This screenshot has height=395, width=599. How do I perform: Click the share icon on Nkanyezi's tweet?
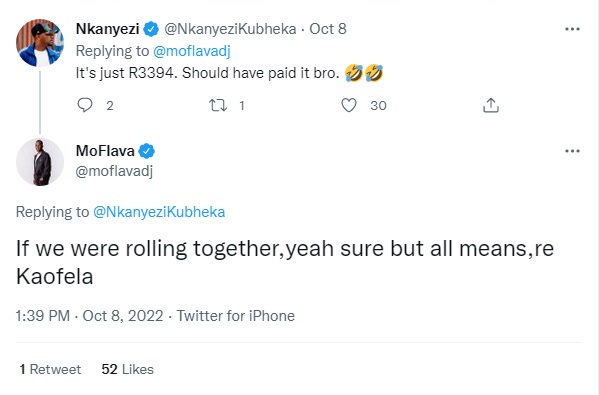[491, 105]
